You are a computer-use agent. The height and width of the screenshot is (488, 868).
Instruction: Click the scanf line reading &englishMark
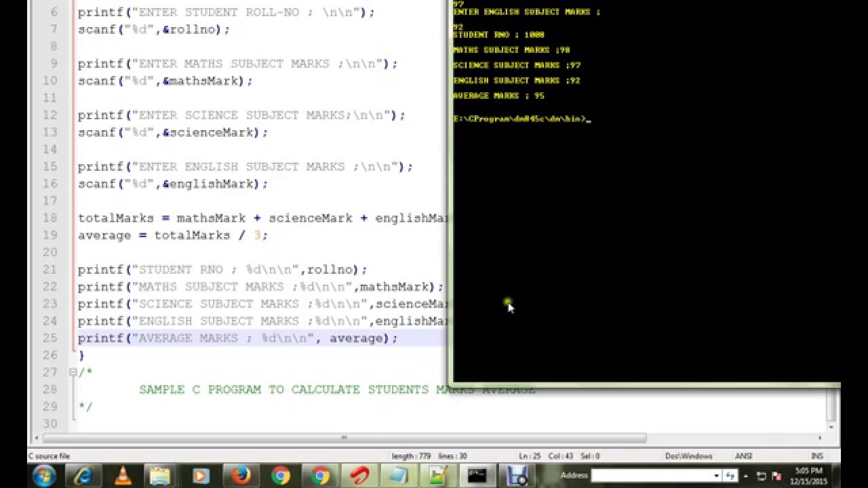point(173,184)
